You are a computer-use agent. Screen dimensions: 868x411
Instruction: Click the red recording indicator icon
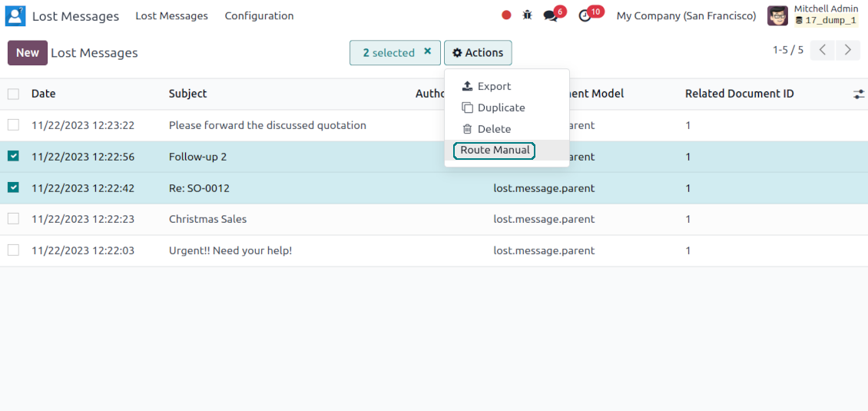pos(506,15)
